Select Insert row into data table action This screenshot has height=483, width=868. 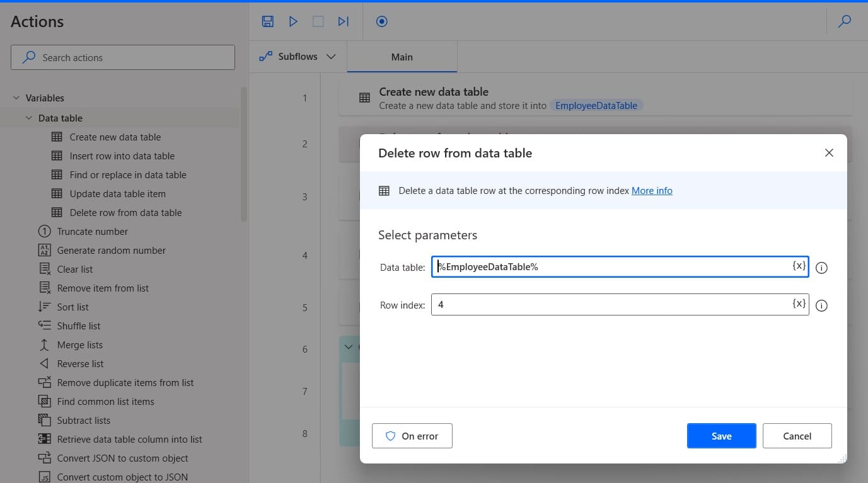pyautogui.click(x=122, y=156)
